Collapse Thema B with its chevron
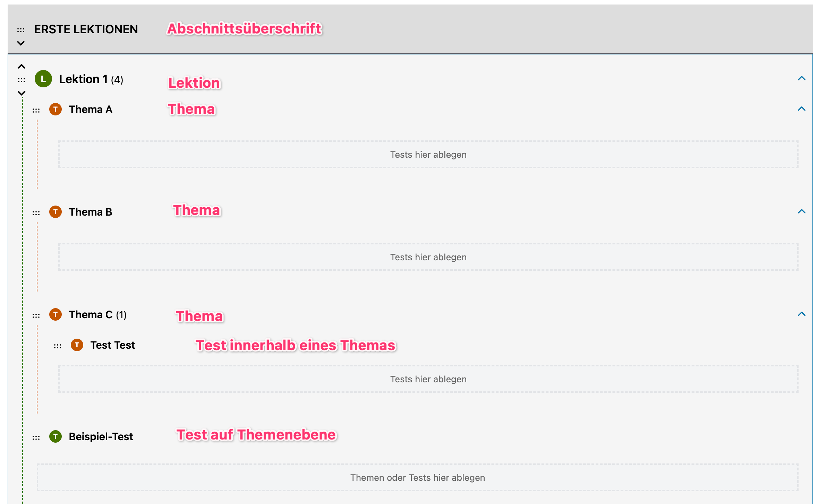 coord(802,211)
